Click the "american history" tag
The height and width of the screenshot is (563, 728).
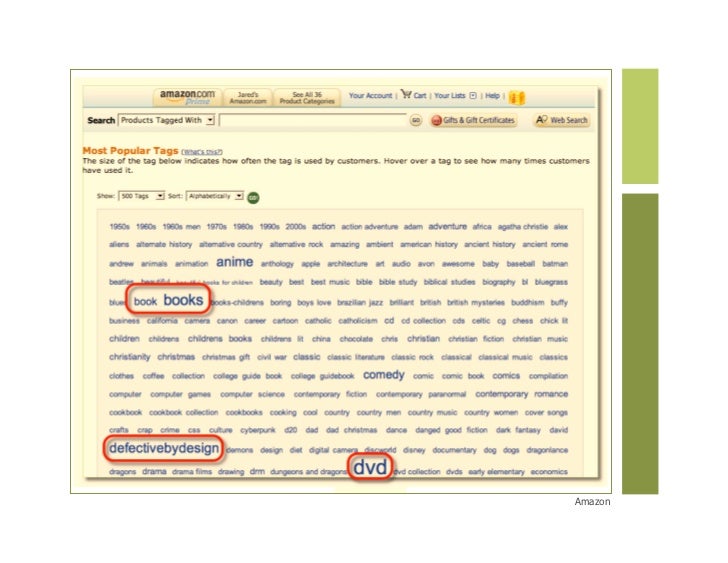click(x=429, y=245)
